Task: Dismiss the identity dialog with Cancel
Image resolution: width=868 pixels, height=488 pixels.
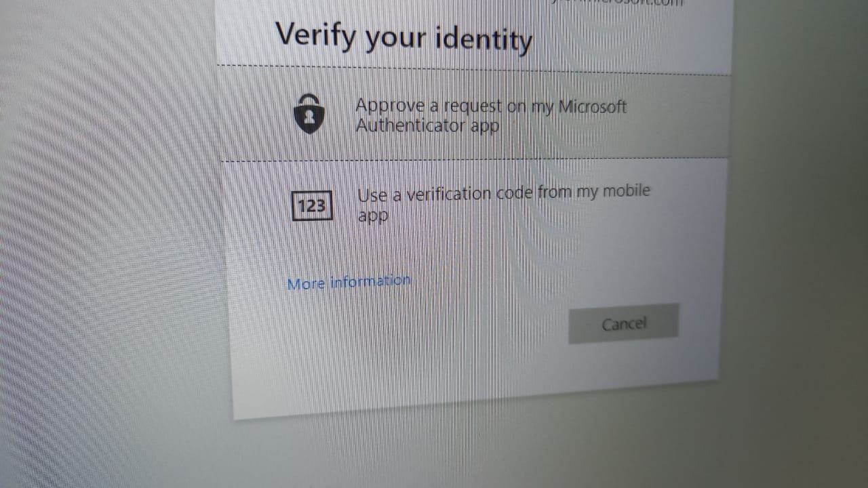Action: 623,323
